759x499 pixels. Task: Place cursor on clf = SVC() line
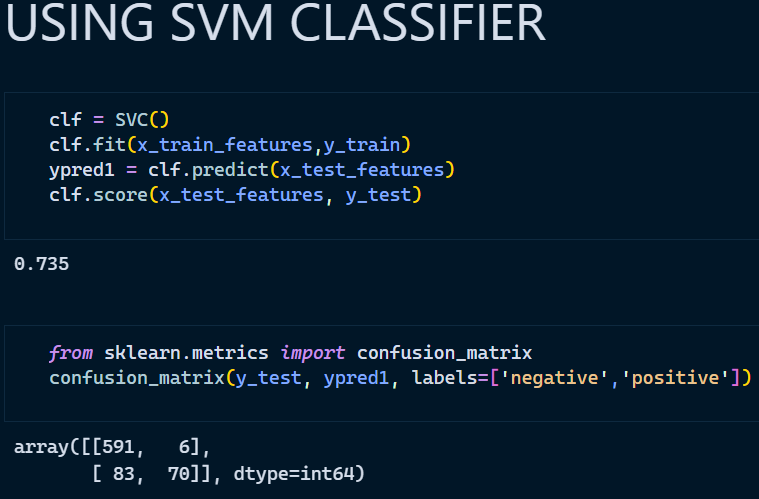[109, 120]
